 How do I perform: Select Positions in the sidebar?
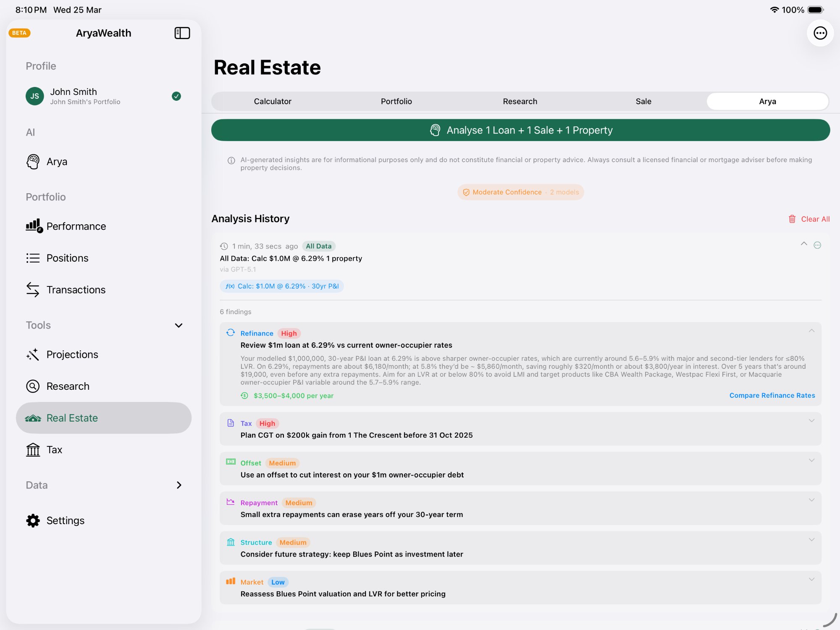tap(67, 258)
